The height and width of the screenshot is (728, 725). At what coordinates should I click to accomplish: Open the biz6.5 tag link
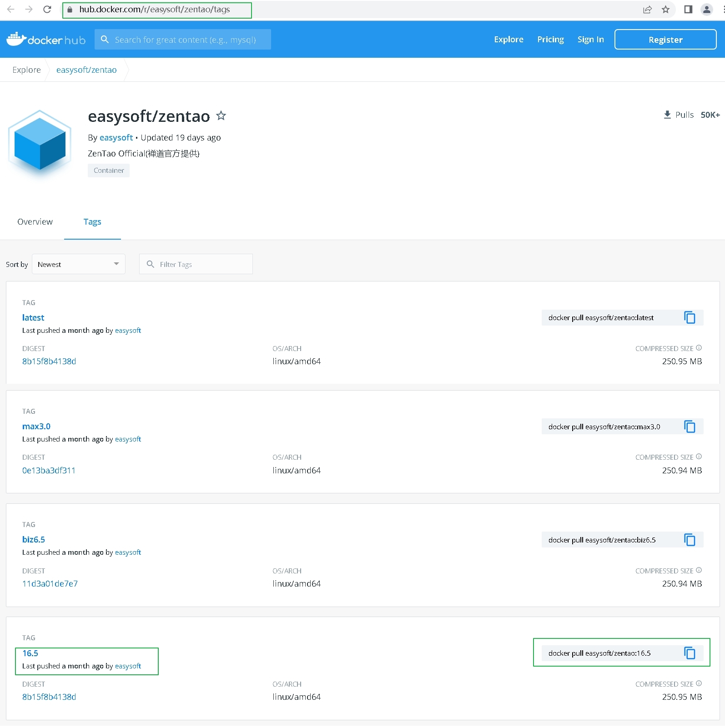34,539
